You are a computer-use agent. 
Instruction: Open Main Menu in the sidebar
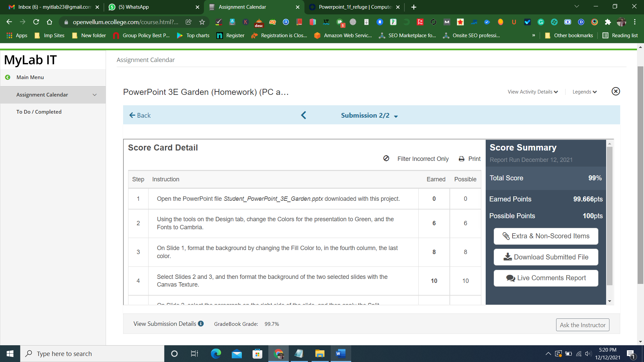point(30,77)
